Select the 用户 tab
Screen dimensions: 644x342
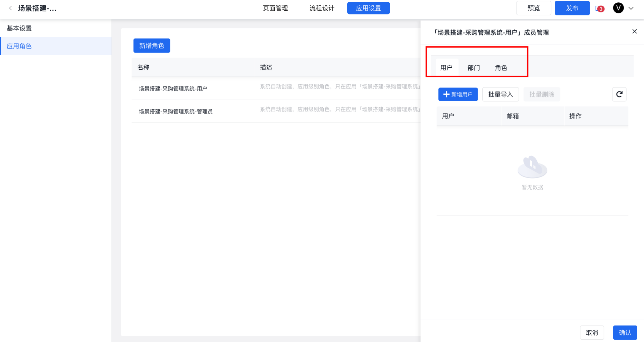[x=446, y=68]
